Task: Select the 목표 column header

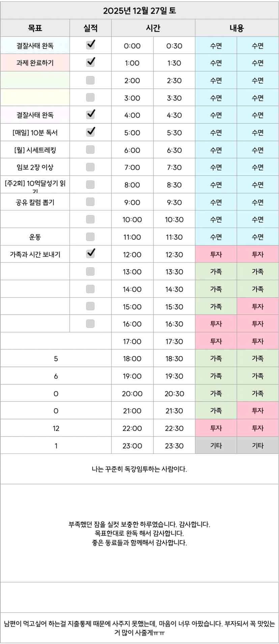Action: coord(35,28)
